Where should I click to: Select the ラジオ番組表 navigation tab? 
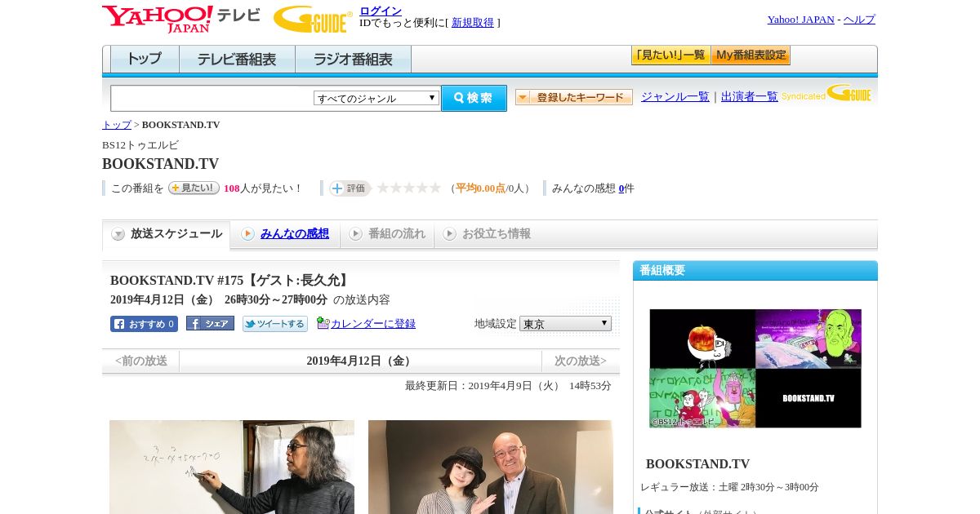[353, 60]
